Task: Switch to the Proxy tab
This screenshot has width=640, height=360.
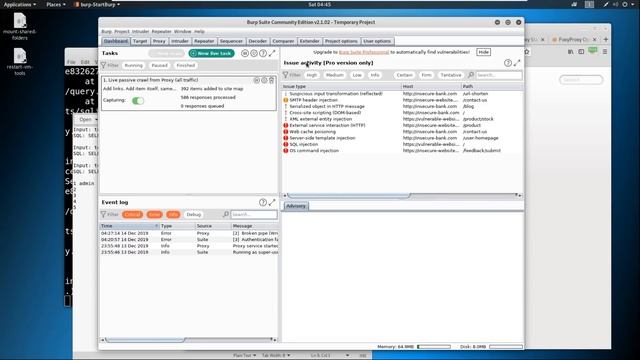Action: 159,41
